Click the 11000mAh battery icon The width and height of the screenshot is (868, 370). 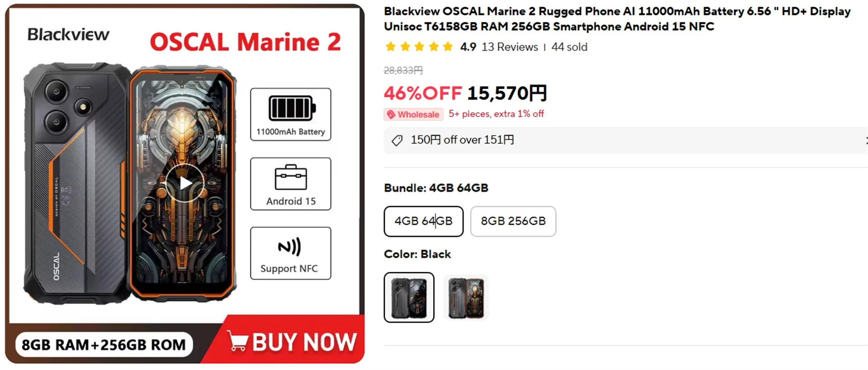pos(292,108)
